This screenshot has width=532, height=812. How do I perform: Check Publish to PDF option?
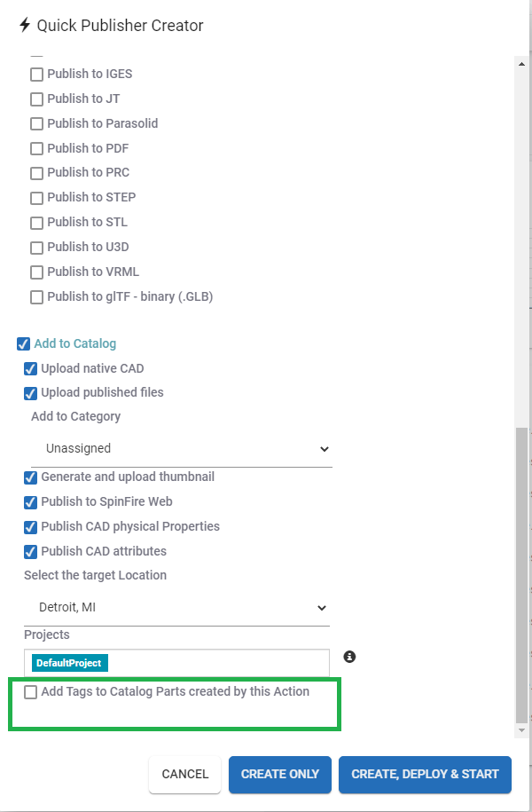click(36, 148)
